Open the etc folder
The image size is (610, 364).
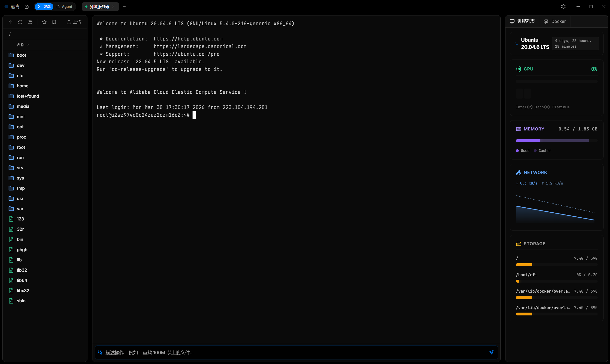pyautogui.click(x=20, y=75)
